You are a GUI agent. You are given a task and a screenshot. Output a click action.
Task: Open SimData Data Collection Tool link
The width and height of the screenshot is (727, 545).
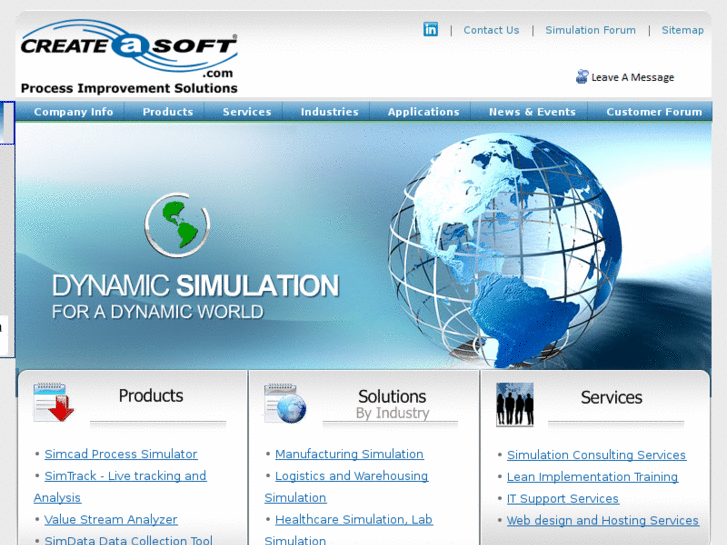[x=128, y=540]
